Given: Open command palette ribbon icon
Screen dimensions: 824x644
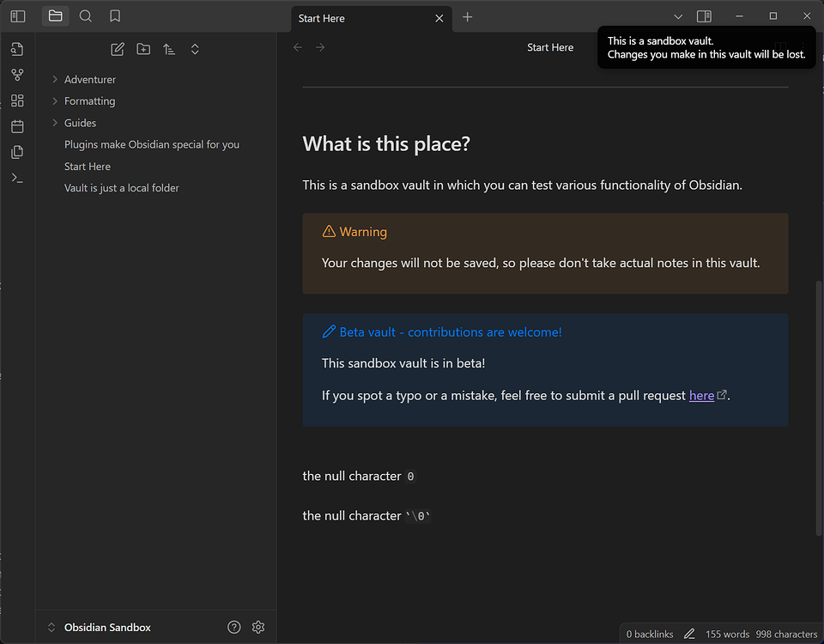Looking at the screenshot, I should [x=17, y=179].
